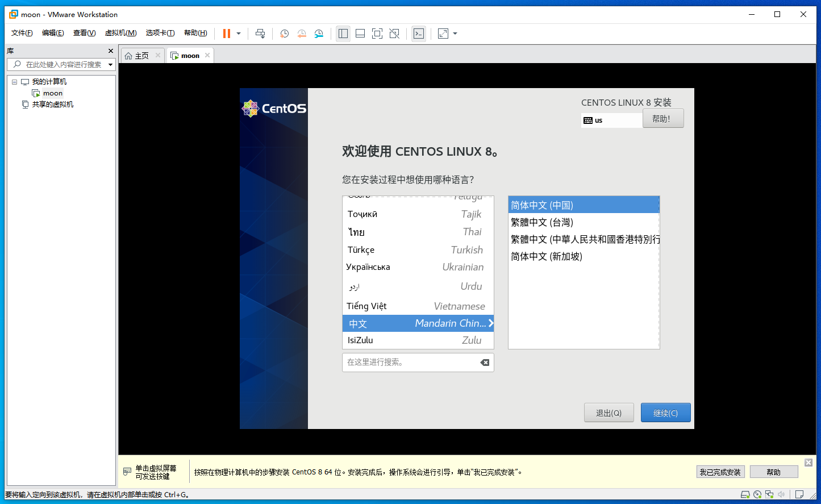The image size is (821, 504).
Task: Switch VM to full screen mode icon
Action: 377,34
